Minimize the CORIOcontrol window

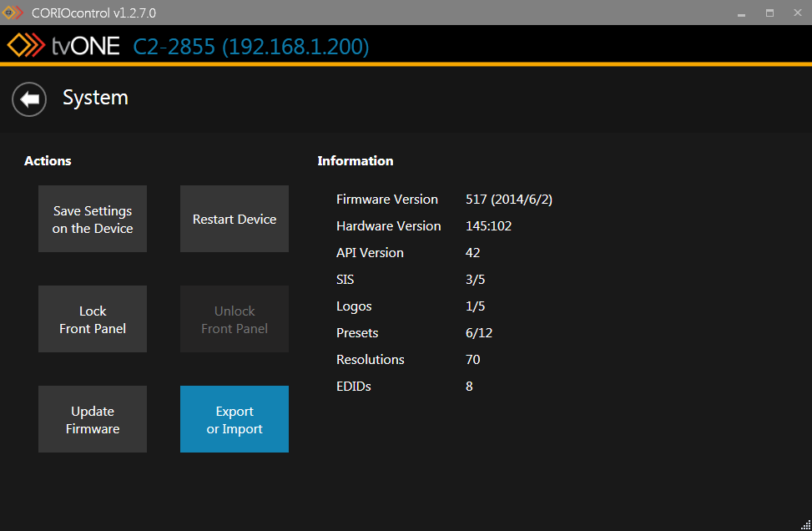pyautogui.click(x=742, y=13)
